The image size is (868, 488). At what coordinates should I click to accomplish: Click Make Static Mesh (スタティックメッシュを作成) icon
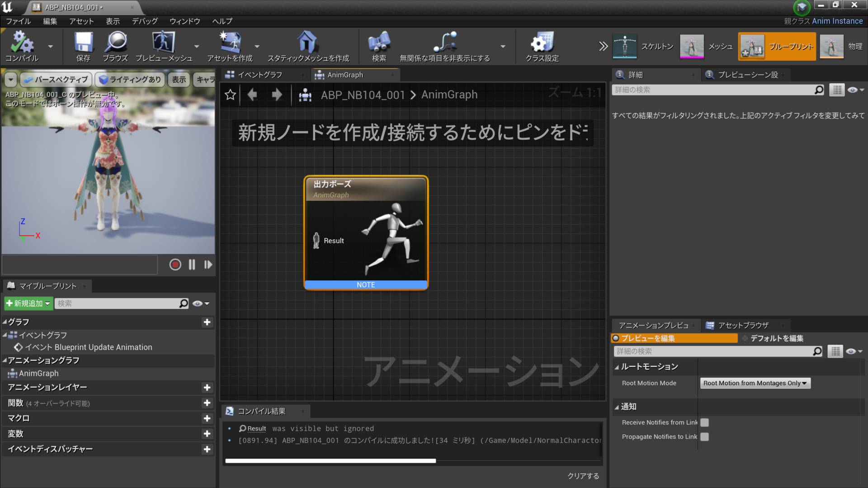(308, 46)
